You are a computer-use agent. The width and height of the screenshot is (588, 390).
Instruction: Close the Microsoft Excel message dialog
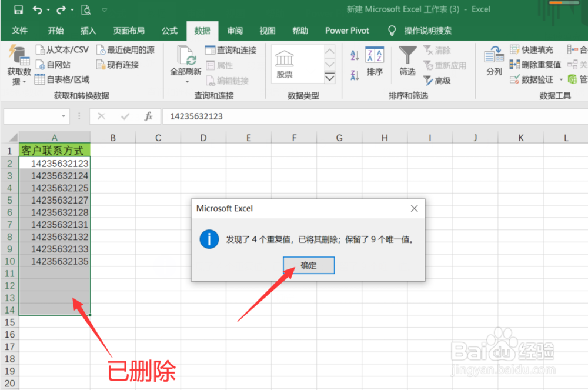click(x=414, y=208)
